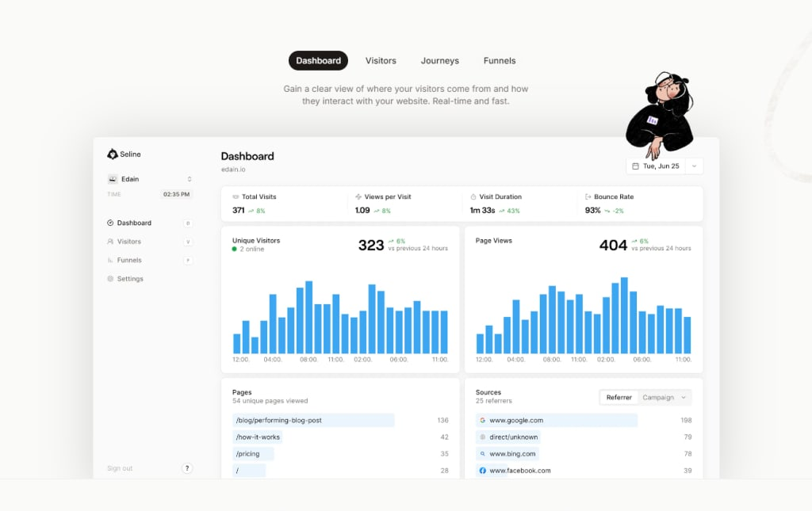
Task: Click the Total Visits eye icon
Action: pyautogui.click(x=236, y=197)
